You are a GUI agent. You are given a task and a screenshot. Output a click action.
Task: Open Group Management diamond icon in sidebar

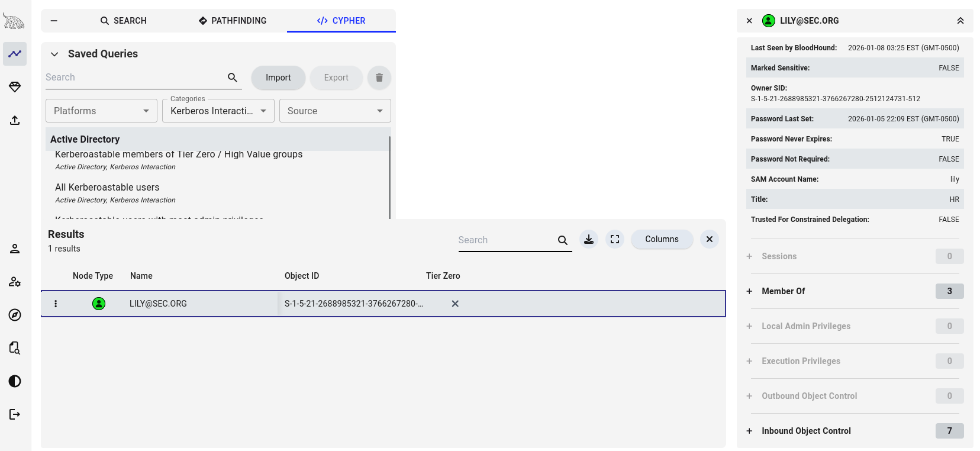coord(15,87)
